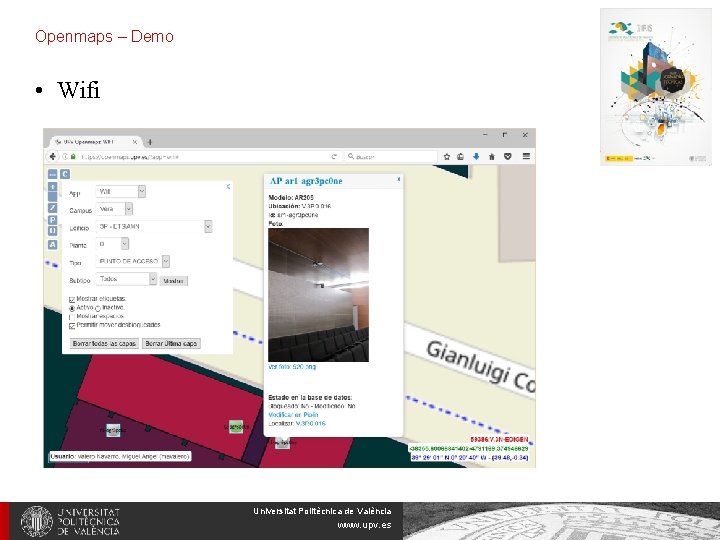Click the browser Buscar search field
Image resolution: width=720 pixels, height=540 pixels.
[x=390, y=157]
